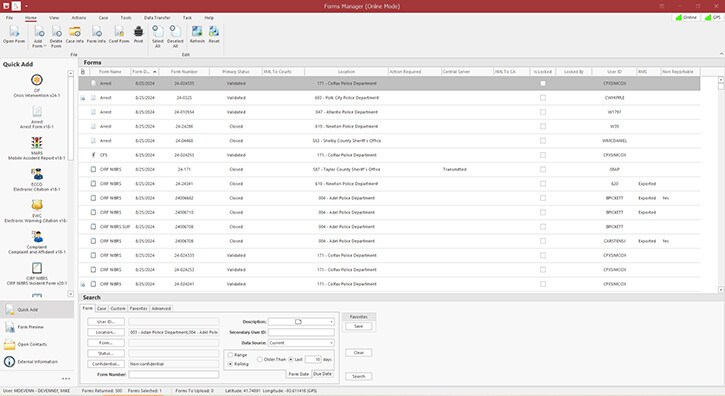Screen dimensions: 725x396
Task: Save the search to Favorites
Action: point(358,326)
